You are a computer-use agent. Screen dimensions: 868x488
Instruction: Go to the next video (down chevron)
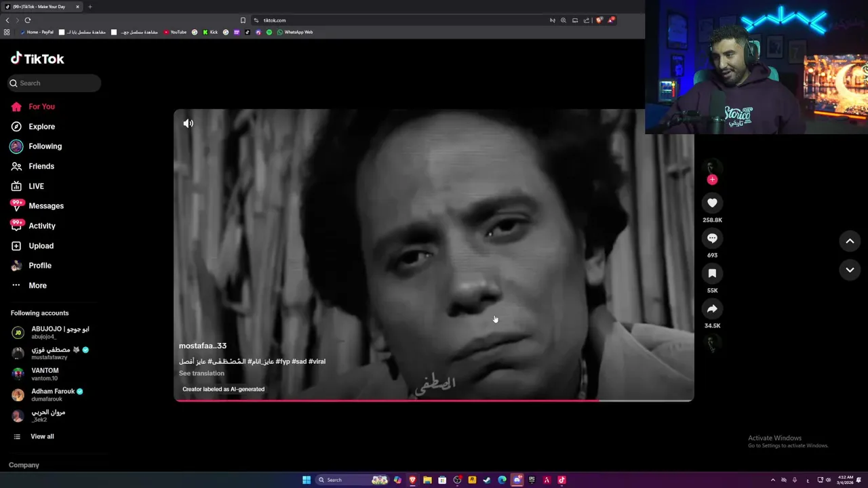(x=850, y=270)
